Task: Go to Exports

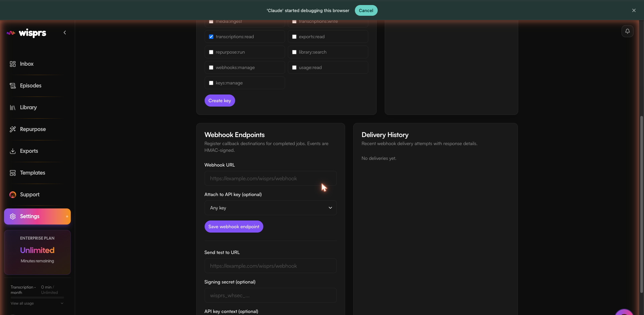Action: coord(37,151)
